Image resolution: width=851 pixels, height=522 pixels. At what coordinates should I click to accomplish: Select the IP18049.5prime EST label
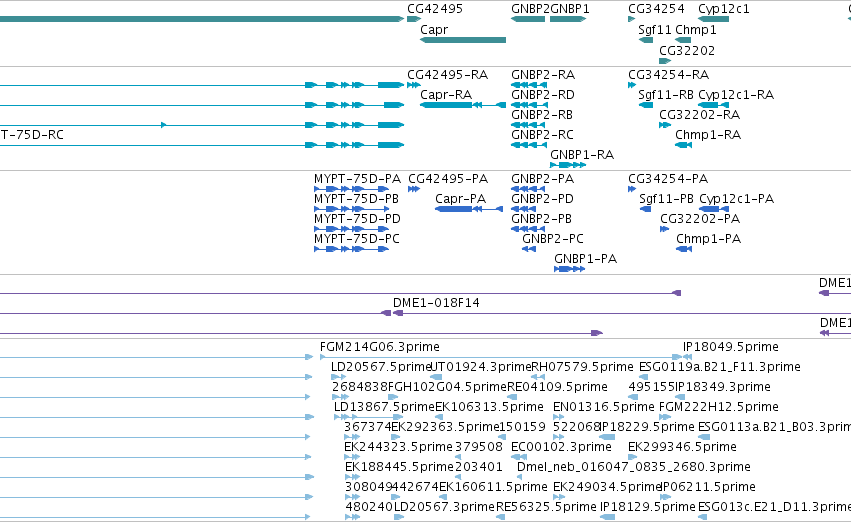[731, 347]
